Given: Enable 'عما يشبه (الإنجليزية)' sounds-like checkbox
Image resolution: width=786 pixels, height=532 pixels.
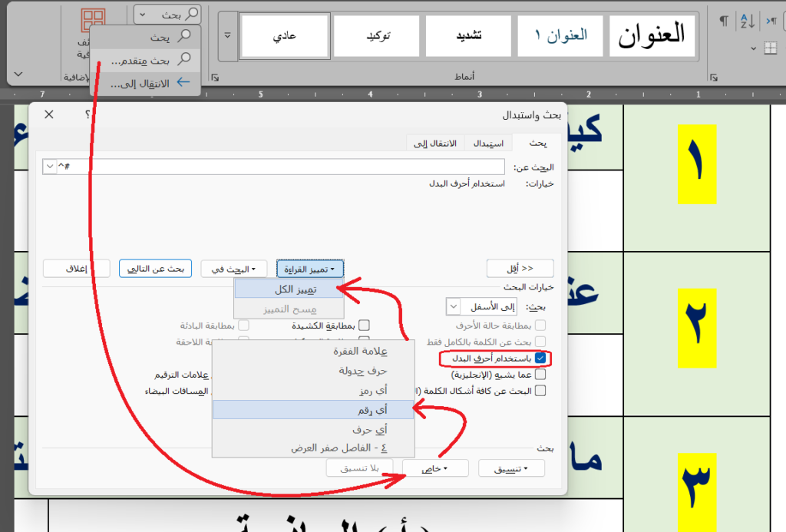Looking at the screenshot, I should (x=540, y=375).
